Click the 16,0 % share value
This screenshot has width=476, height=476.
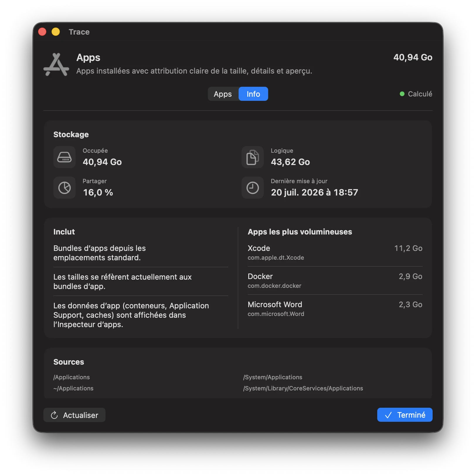(x=98, y=192)
